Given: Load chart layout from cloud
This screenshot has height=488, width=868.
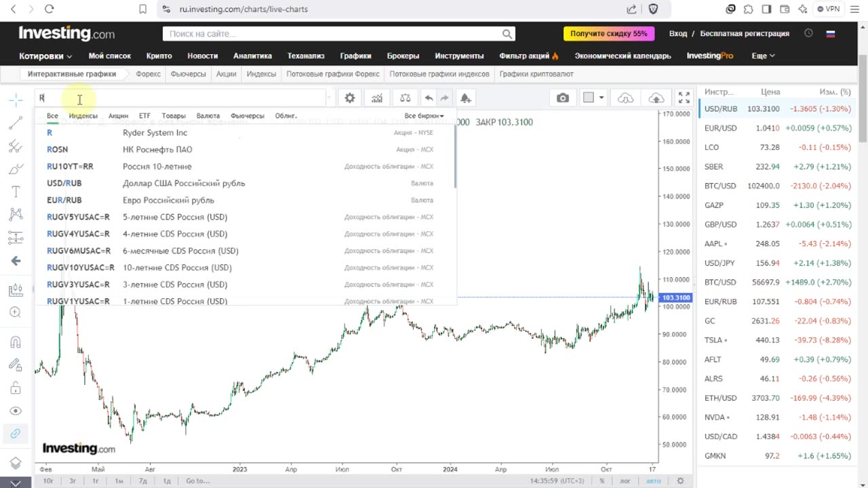Looking at the screenshot, I should 625,98.
